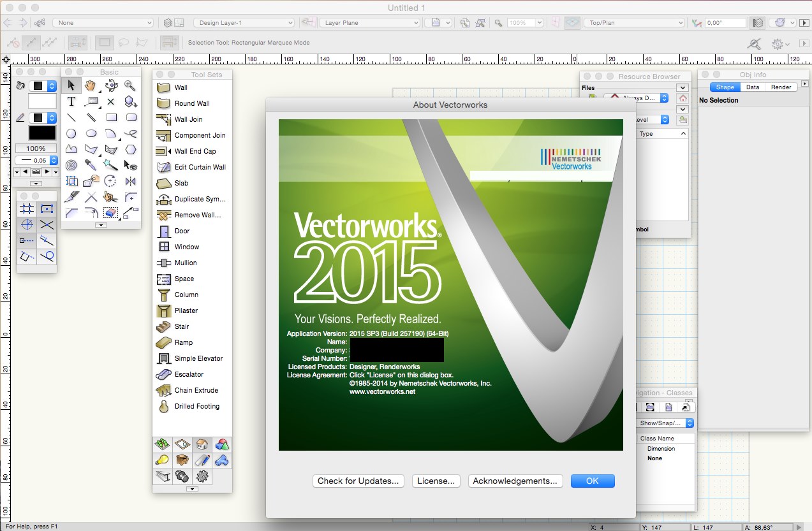812x531 pixels.
Task: Select the Fillet tool
Action: (x=131, y=197)
